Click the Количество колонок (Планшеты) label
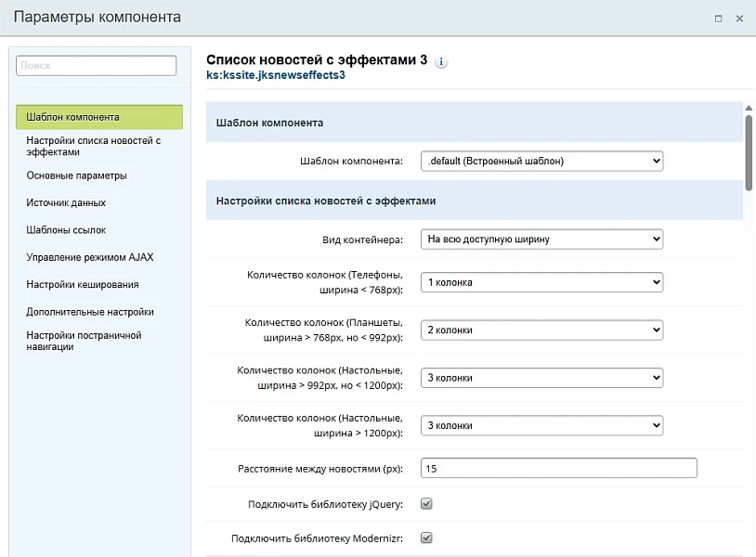 tap(323, 330)
